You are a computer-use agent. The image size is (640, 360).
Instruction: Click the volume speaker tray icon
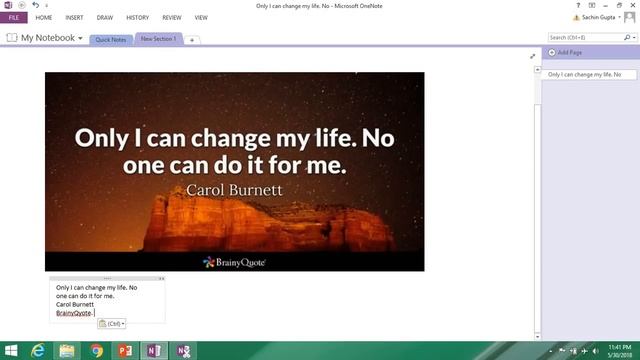[x=596, y=351]
